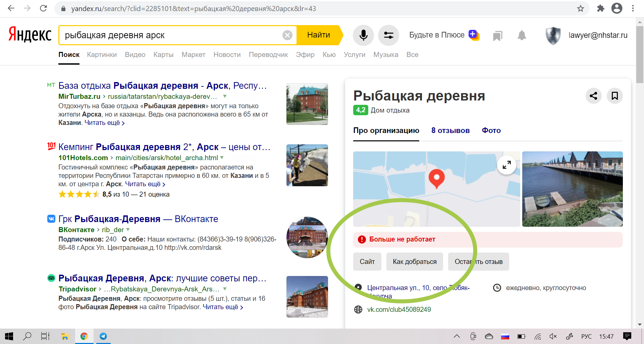Image resolution: width=644 pixels, height=344 pixels.
Task: Switch to the Фото tab in organization card
Action: [491, 131]
